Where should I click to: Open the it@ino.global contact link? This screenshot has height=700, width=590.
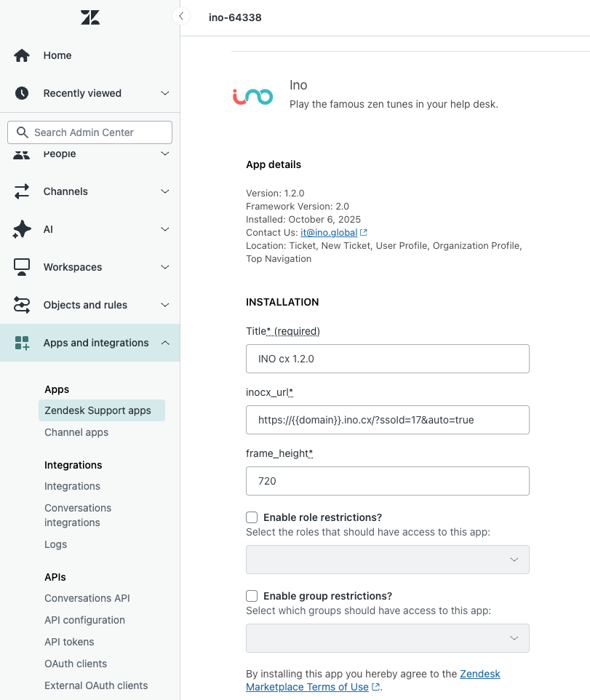tap(329, 232)
